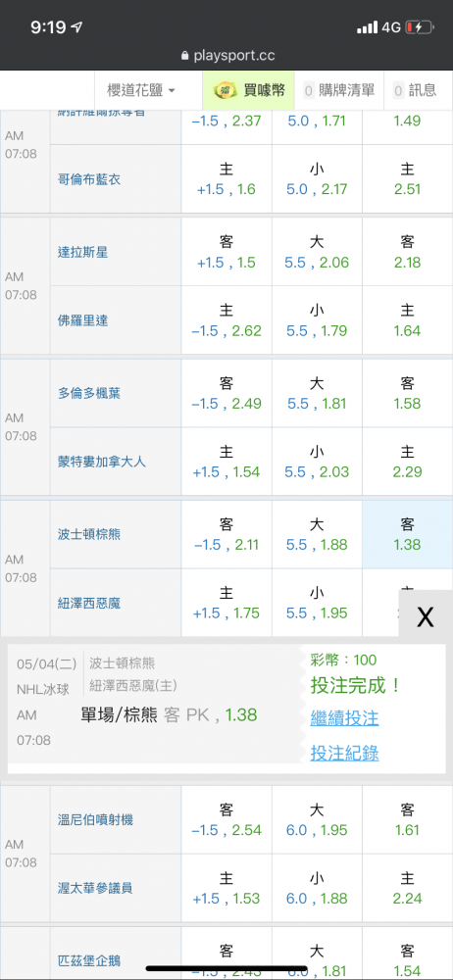Select 紐澤西惡魔 spread +1.5, 1.75

point(226,603)
